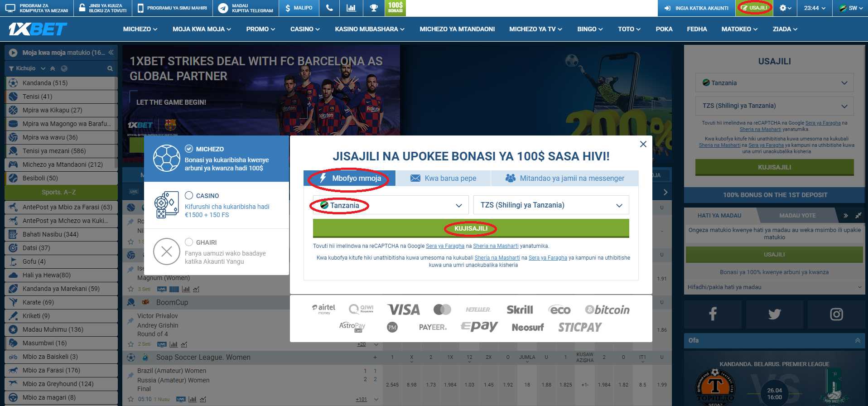Image resolution: width=868 pixels, height=406 pixels.
Task: Open Mbio za Baiskeli (3) in sports list
Action: coord(61,357)
